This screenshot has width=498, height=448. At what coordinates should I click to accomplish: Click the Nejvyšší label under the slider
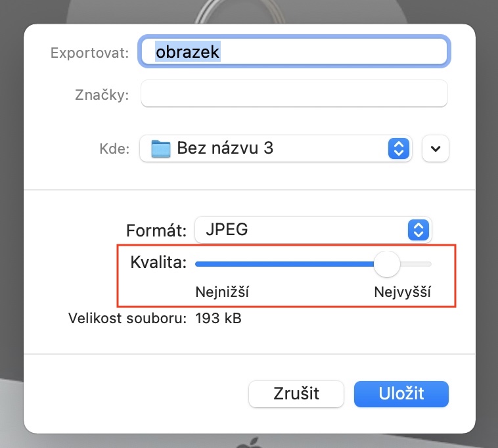[x=402, y=292]
